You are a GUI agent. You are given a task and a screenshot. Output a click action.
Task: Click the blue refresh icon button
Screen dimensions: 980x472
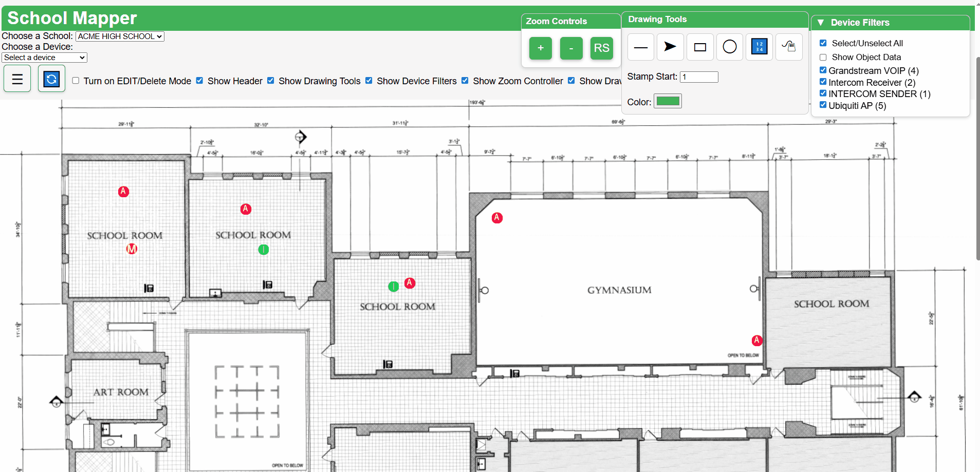[x=51, y=79]
